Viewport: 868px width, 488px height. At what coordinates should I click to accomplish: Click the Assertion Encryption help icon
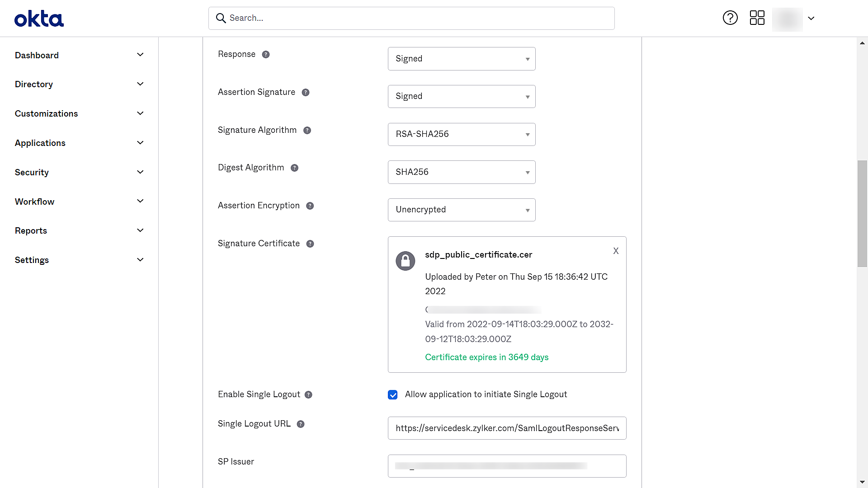[310, 206]
